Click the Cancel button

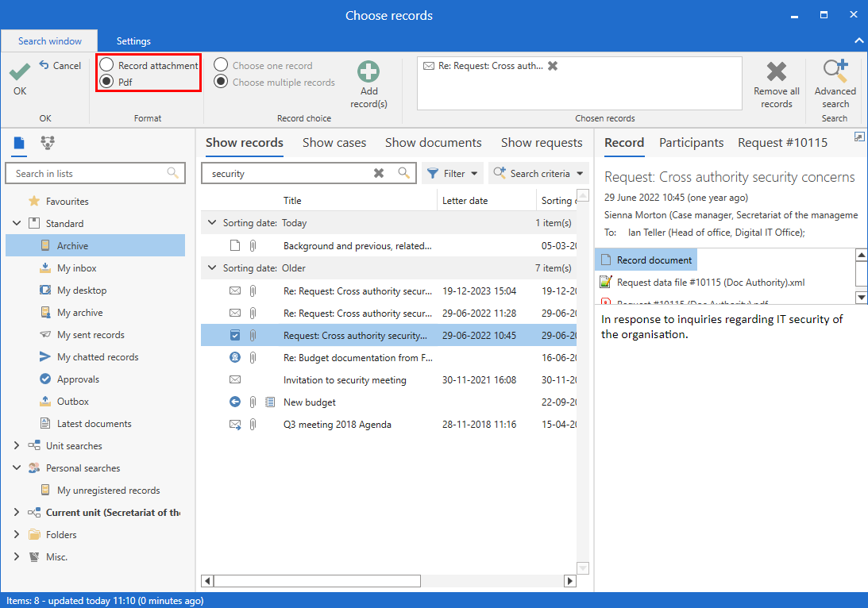[x=60, y=66]
